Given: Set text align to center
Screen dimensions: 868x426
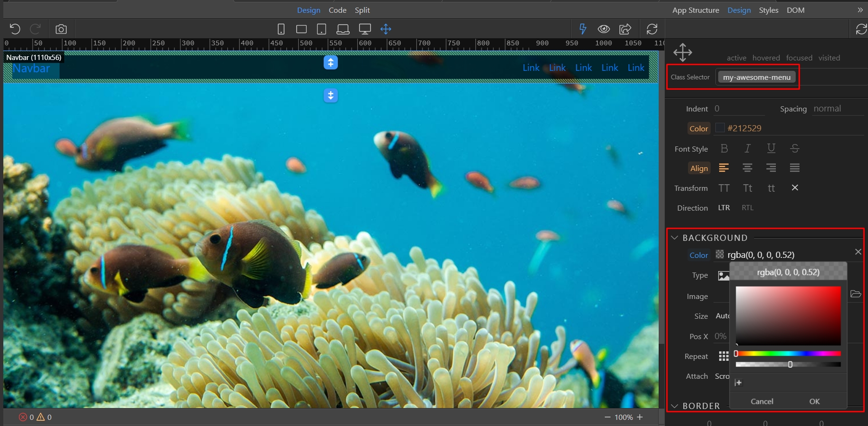Looking at the screenshot, I should click(748, 168).
